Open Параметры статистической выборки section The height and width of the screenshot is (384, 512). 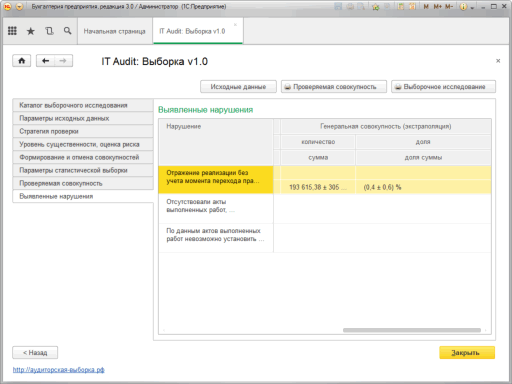pyautogui.click(x=83, y=170)
